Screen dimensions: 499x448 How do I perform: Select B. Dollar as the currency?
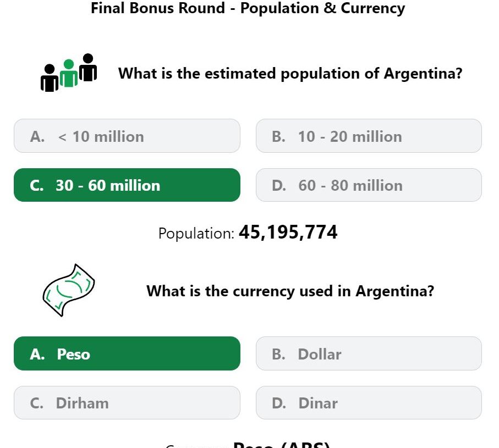(369, 353)
